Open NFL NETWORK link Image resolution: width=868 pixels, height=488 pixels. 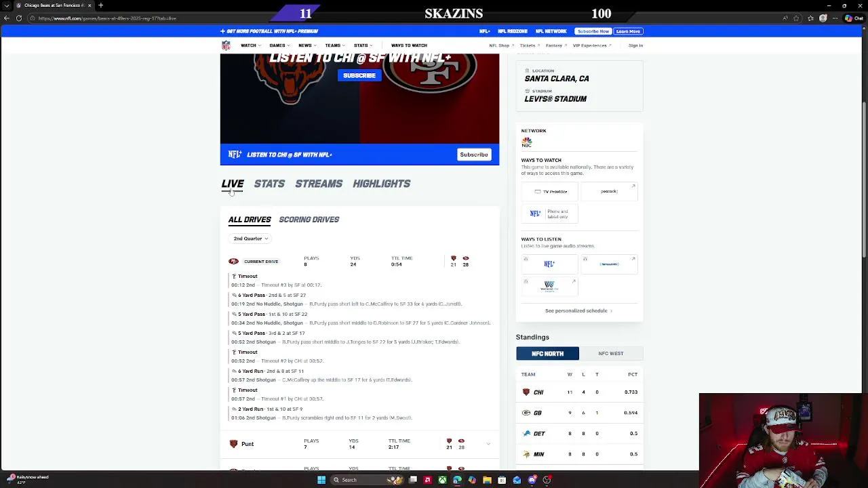click(551, 31)
